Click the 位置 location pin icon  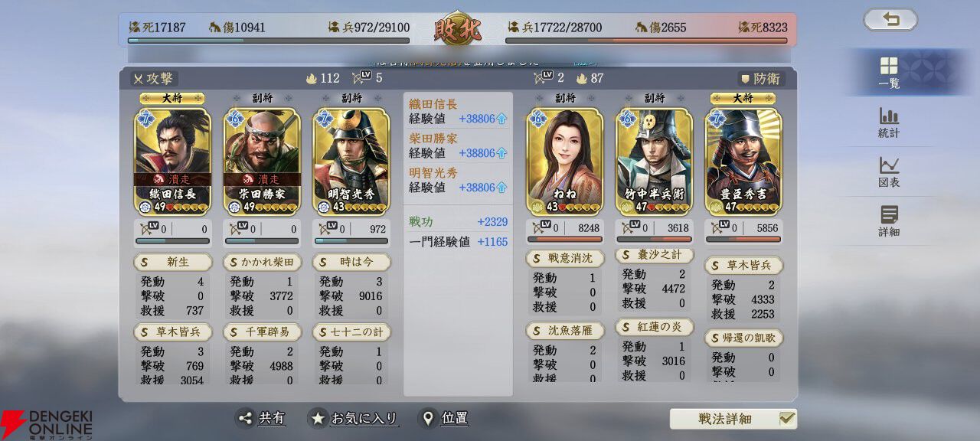(428, 418)
